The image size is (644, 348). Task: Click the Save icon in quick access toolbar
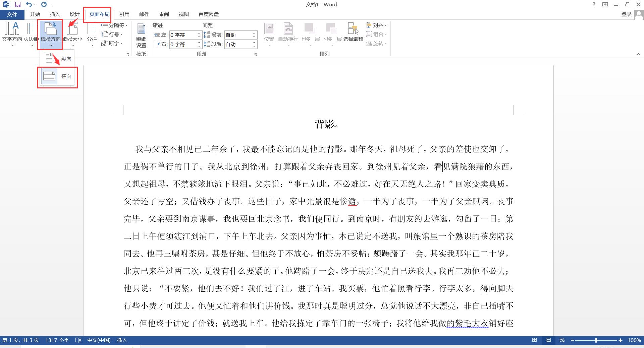[18, 4]
